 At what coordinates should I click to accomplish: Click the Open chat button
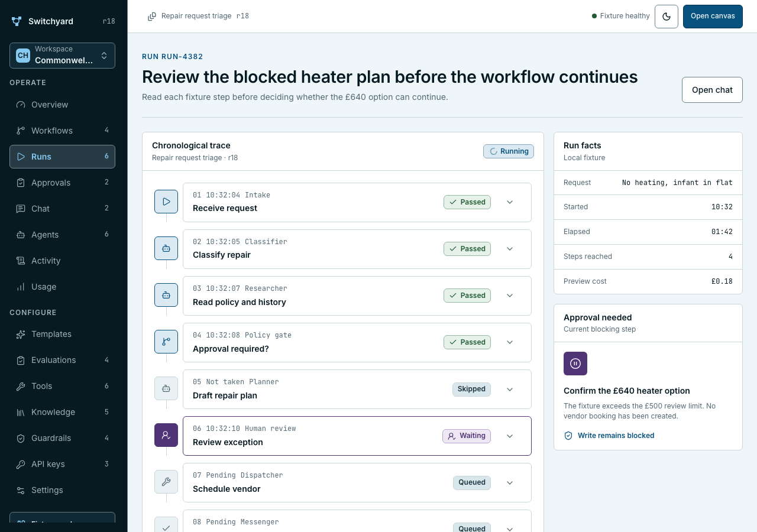[712, 90]
